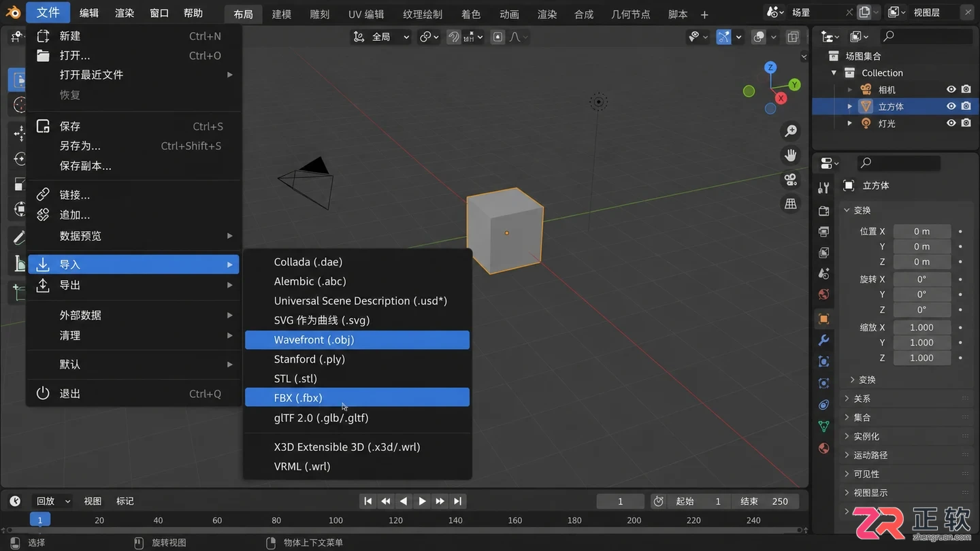This screenshot has height=551, width=980.
Task: Switch to the 雕刻 workspace tab
Action: 319,14
